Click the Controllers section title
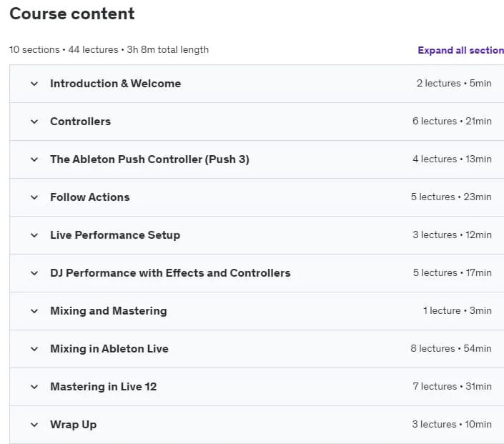504x444 pixels. 80,122
